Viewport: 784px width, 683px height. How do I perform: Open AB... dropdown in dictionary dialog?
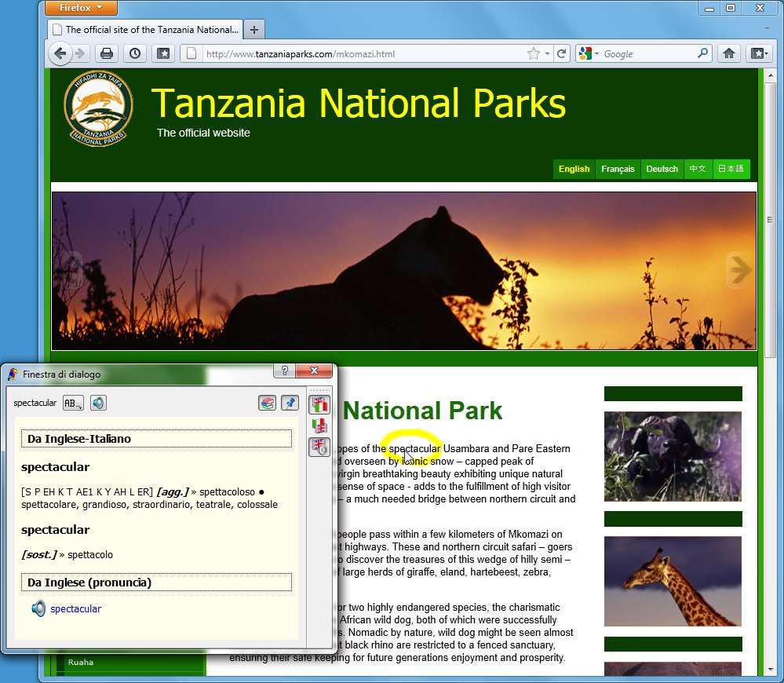(73, 403)
